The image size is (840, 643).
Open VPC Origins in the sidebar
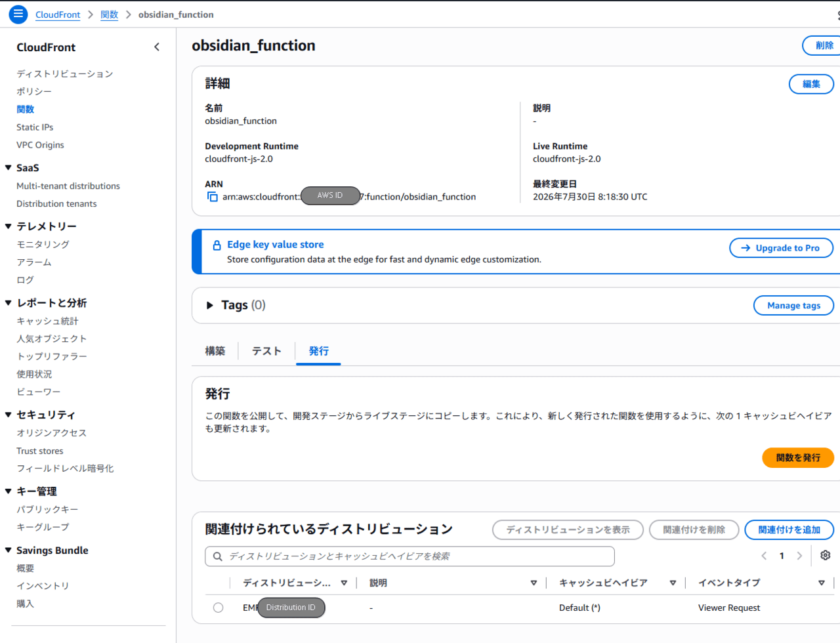pyautogui.click(x=40, y=145)
